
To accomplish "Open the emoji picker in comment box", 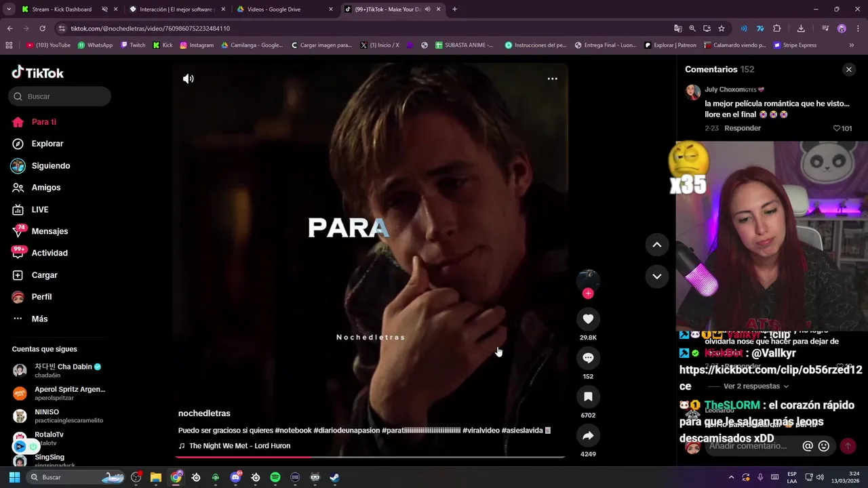I will (x=824, y=446).
